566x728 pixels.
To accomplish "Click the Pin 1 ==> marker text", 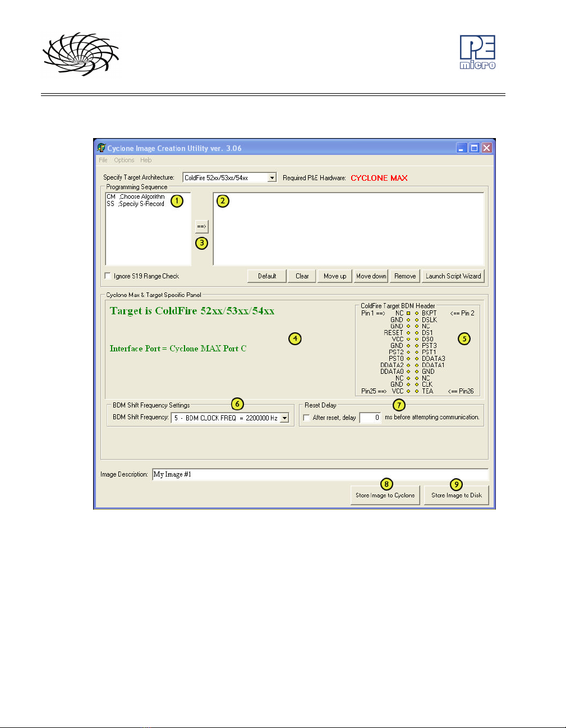I will (373, 313).
